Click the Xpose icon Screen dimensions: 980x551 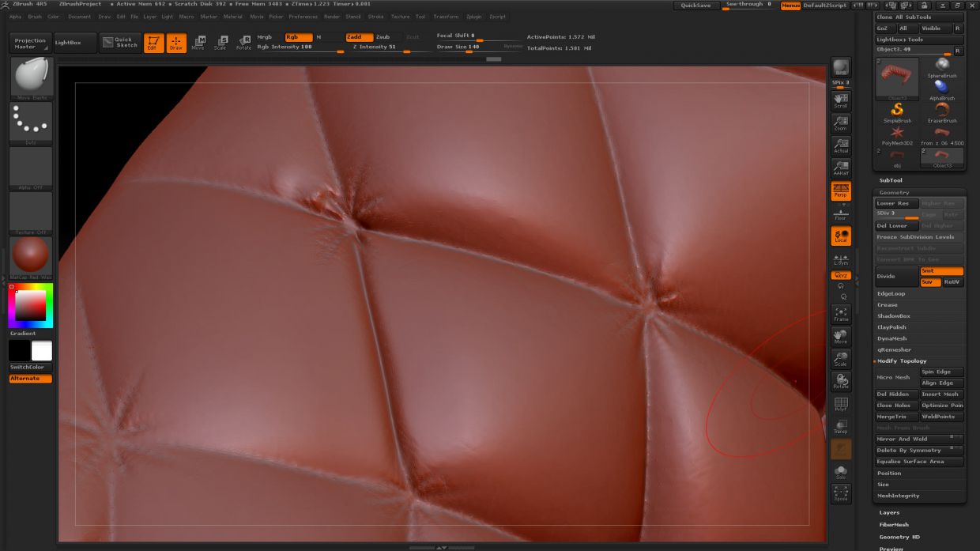841,494
